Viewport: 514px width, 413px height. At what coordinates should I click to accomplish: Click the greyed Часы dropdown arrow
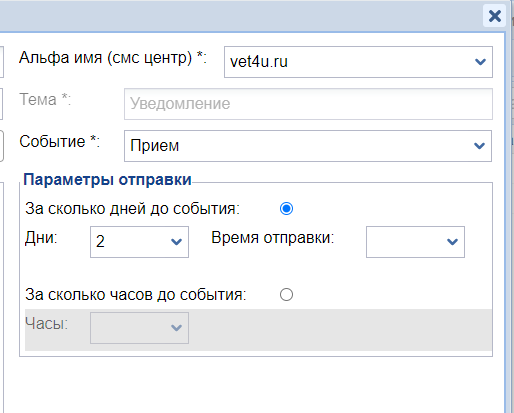(x=176, y=328)
